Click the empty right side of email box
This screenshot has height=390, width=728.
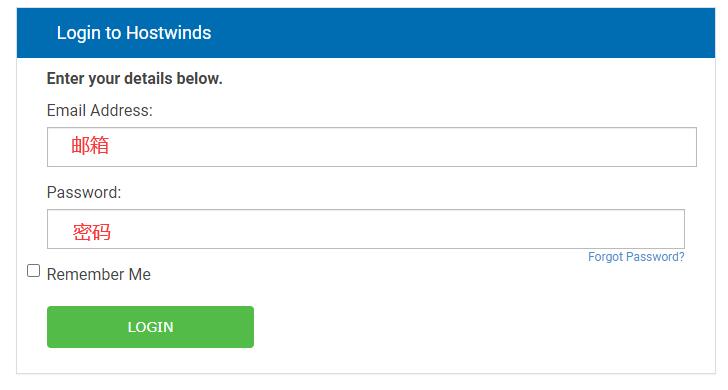point(511,147)
